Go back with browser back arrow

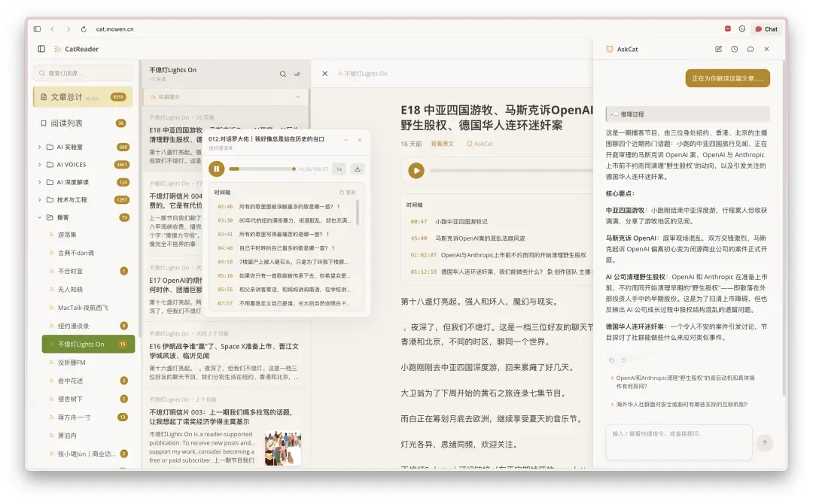(53, 29)
